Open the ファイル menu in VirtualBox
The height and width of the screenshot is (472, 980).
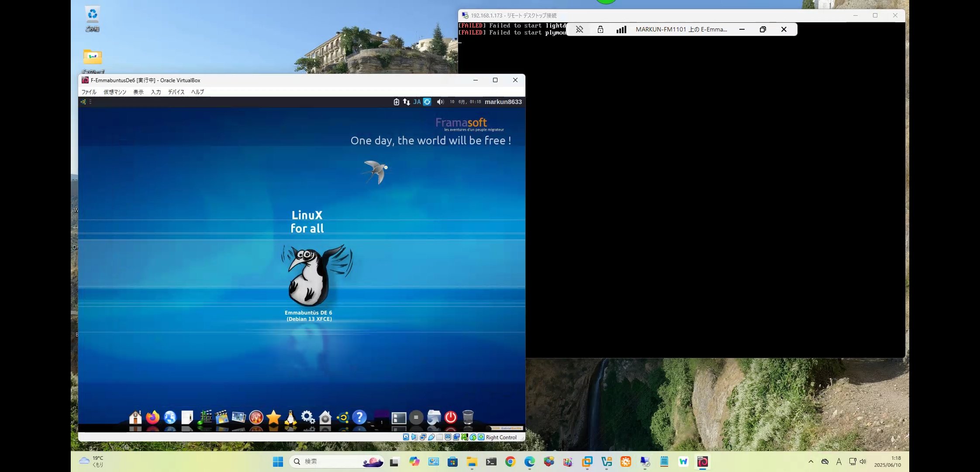coord(89,92)
